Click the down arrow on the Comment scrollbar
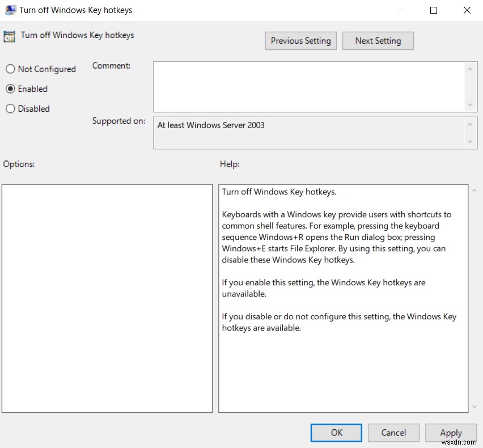Viewport: 483px width, 448px height. 471,105
